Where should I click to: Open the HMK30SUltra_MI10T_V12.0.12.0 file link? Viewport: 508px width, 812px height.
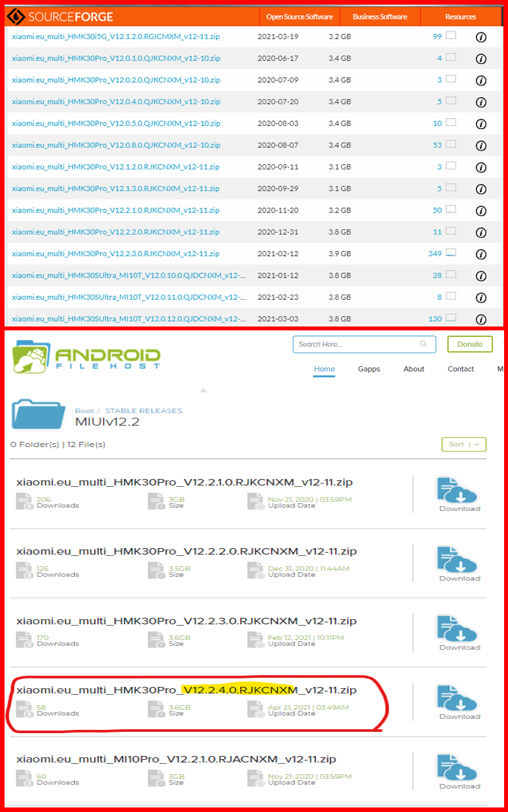click(129, 319)
